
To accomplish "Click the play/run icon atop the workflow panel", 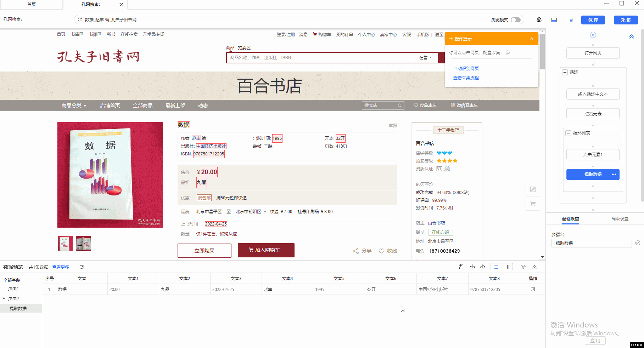I will pos(593,35).
